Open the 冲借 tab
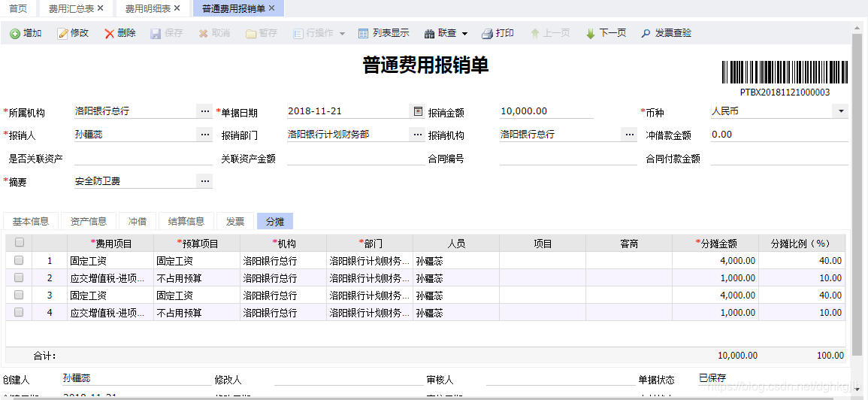This screenshot has height=400, width=868. (138, 221)
